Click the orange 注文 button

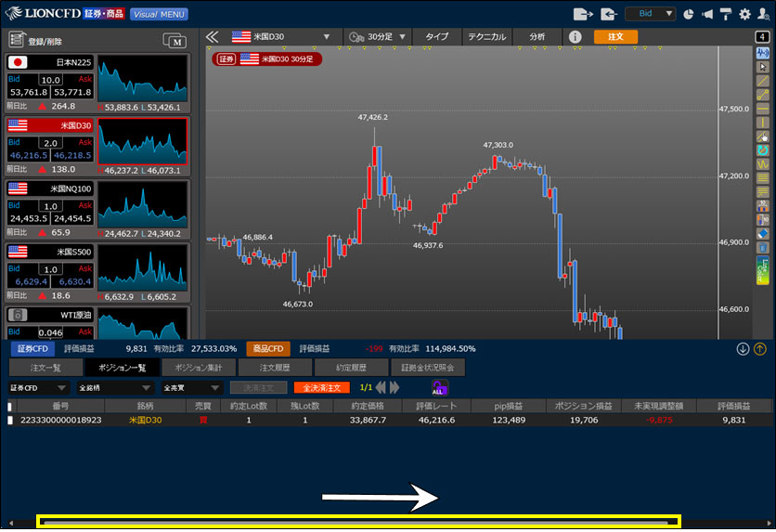click(615, 37)
